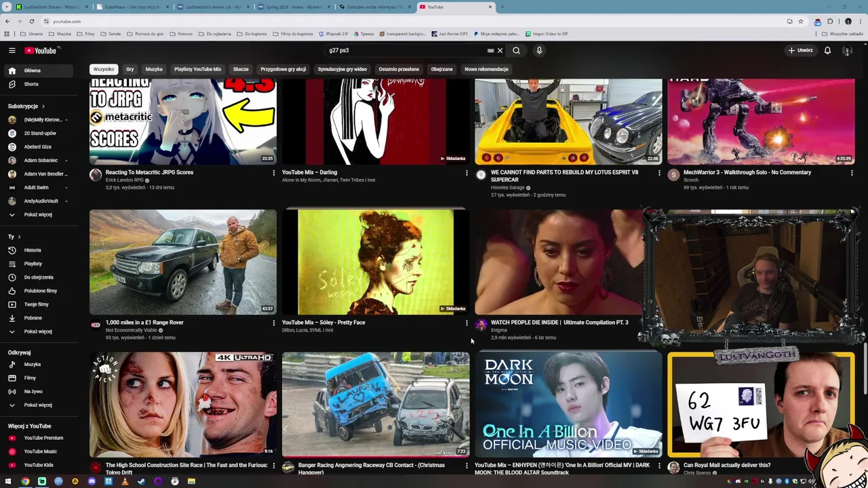Play Banger Racing Angmering thumbnail

tap(375, 404)
